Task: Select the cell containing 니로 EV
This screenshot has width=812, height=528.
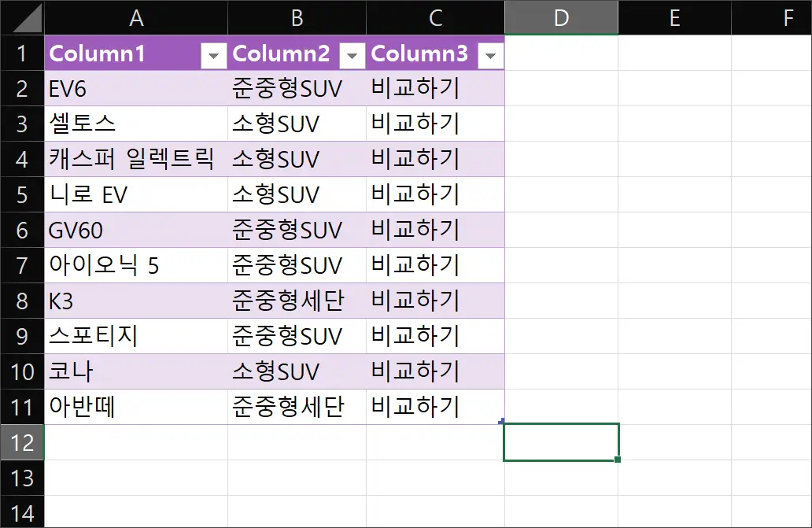Action: coord(136,194)
